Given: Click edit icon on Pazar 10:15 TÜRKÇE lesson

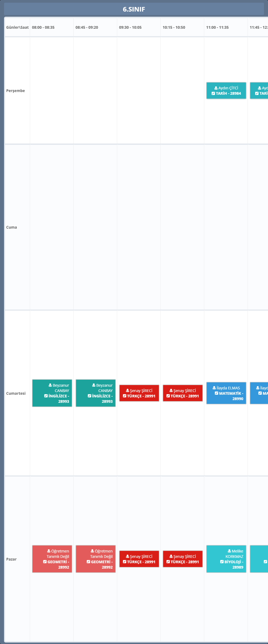Looking at the screenshot, I should click(x=168, y=562).
